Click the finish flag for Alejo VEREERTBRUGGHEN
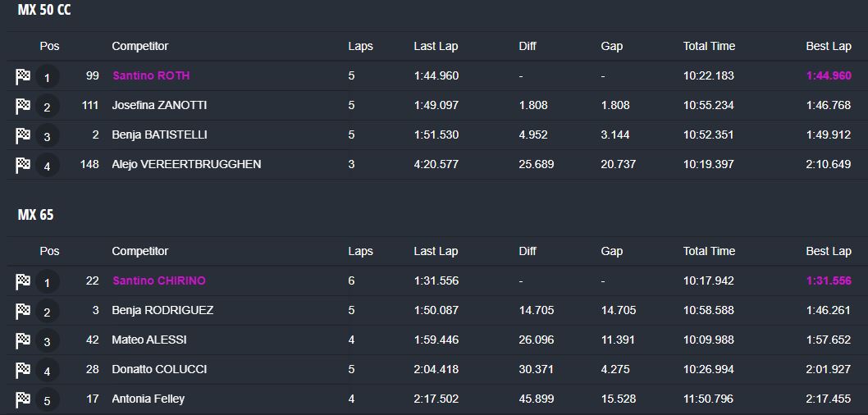868x415 pixels. click(23, 165)
